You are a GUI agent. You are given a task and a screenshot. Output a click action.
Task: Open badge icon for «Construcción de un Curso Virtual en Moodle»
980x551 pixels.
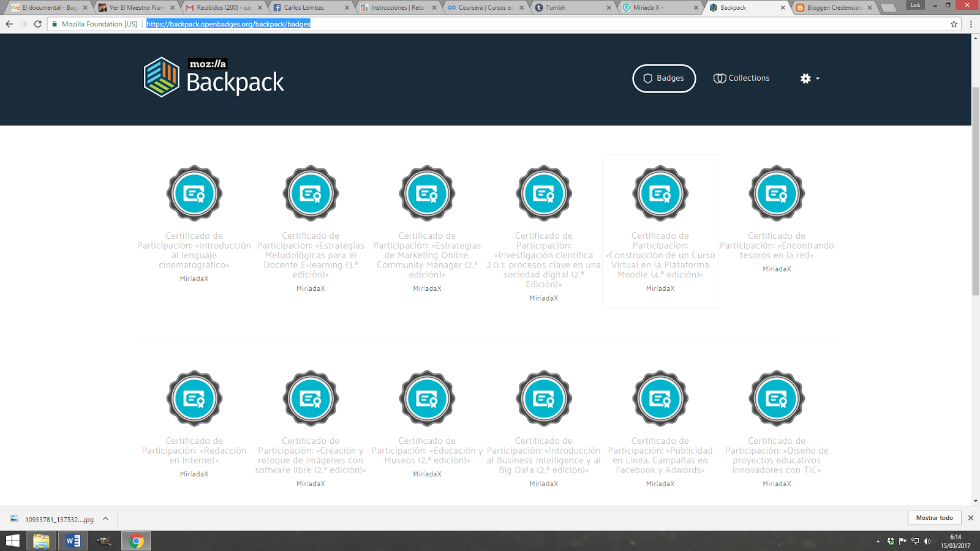(660, 193)
